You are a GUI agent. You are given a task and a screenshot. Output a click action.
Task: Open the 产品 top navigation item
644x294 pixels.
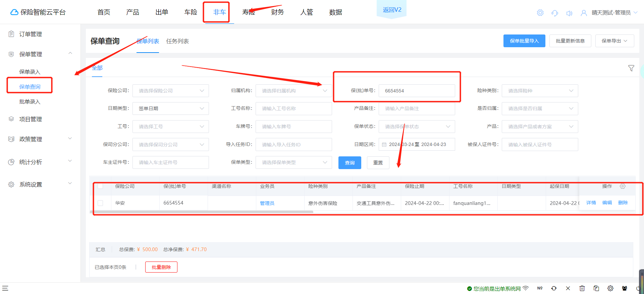point(133,12)
